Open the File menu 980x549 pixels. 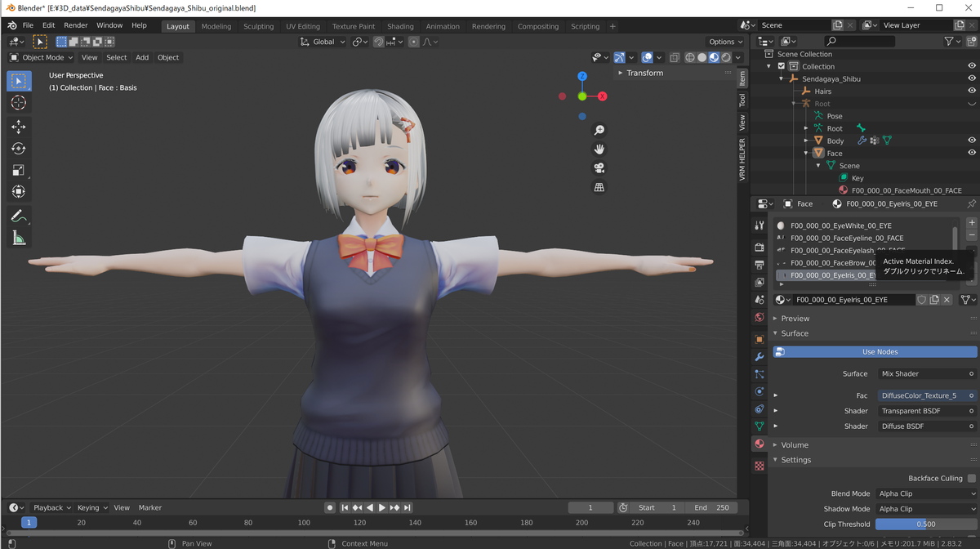tap(28, 25)
